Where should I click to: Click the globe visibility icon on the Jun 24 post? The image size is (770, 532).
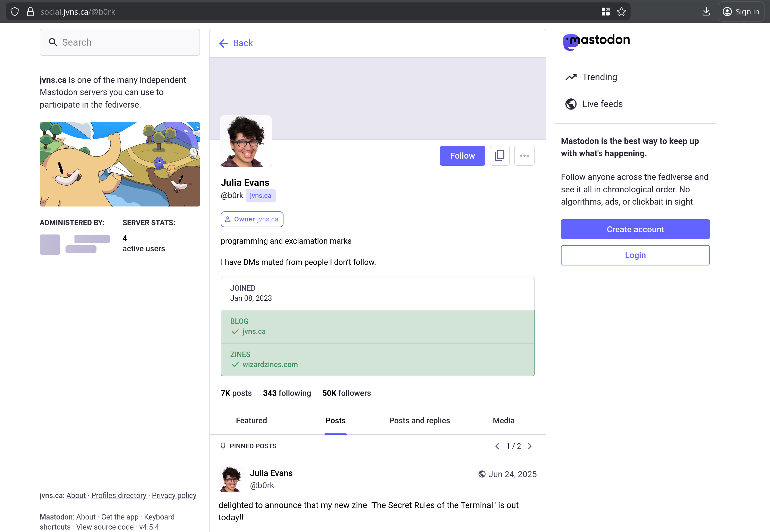(482, 474)
